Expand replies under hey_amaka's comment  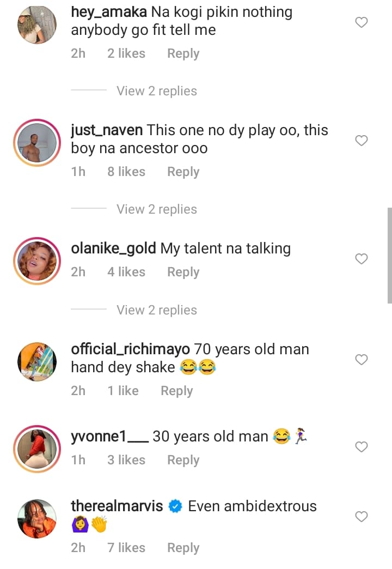157,91
